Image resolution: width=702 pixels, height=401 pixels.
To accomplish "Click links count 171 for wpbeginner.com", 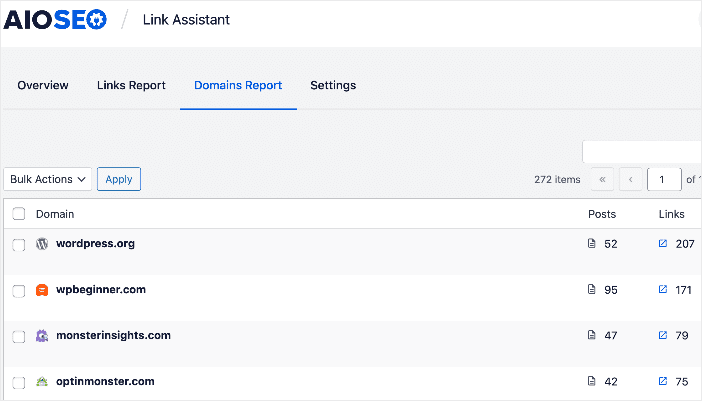I will coord(684,290).
